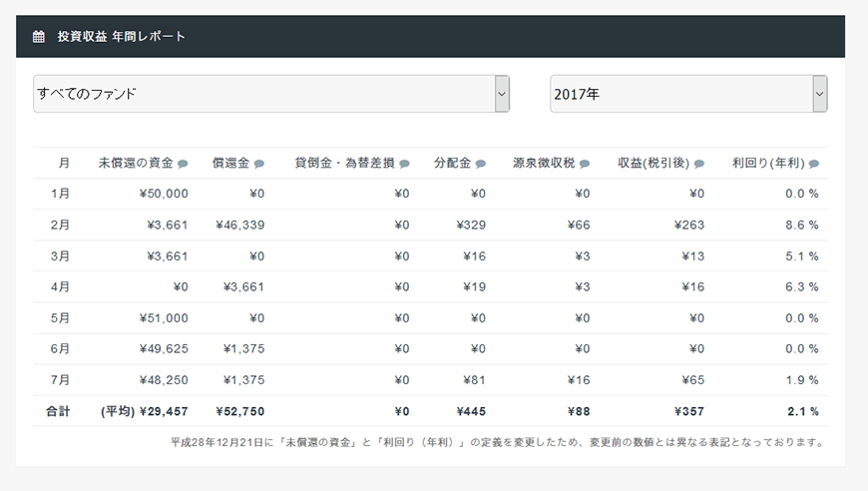Image resolution: width=868 pixels, height=491 pixels.
Task: Click the calendar icon in report header
Action: [39, 37]
